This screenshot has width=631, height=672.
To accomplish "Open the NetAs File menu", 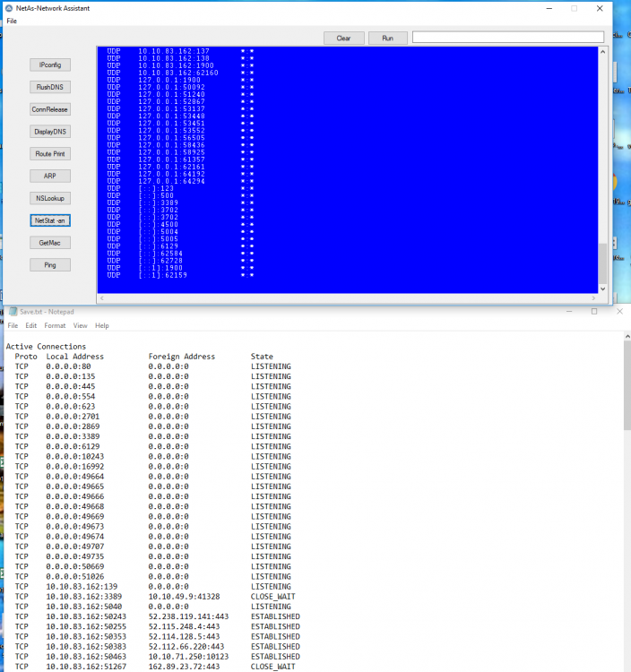I will point(12,21).
